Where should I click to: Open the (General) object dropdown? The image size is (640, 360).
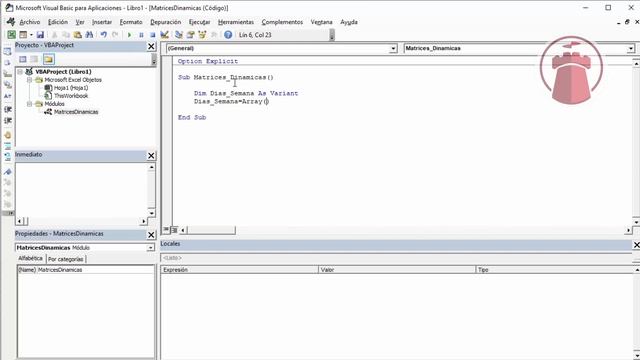(x=393, y=49)
